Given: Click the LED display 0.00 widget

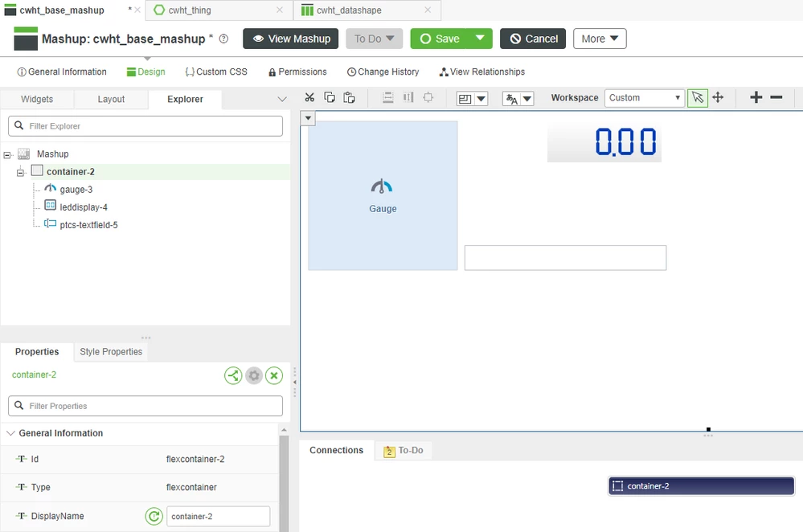Looking at the screenshot, I should (604, 142).
